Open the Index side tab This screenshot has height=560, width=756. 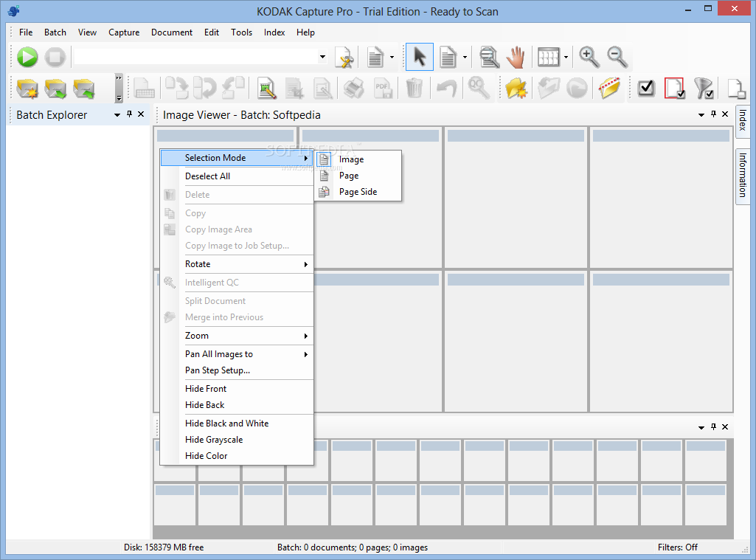coord(743,120)
